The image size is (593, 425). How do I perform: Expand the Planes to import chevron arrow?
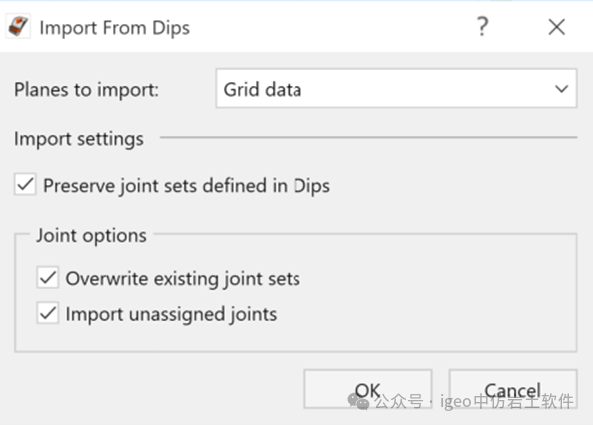point(561,89)
